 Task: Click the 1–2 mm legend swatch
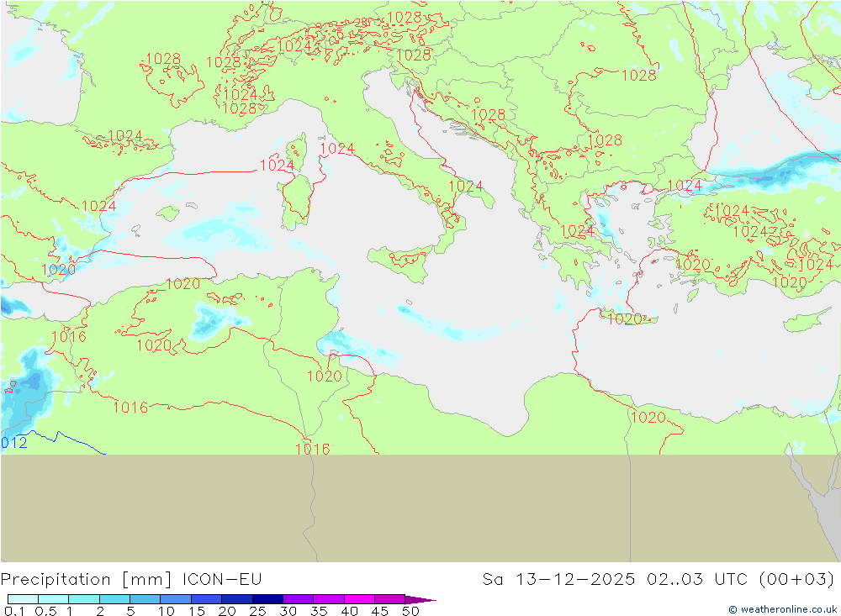[84, 599]
